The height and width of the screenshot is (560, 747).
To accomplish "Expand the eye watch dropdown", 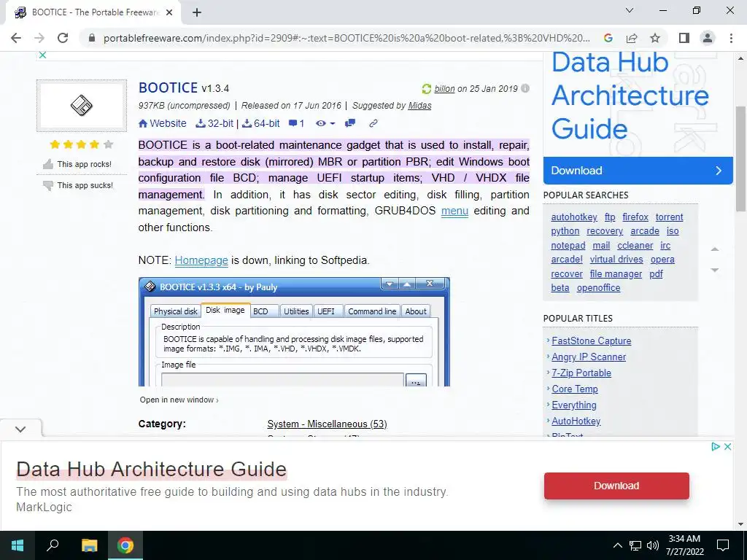I will pyautogui.click(x=325, y=123).
